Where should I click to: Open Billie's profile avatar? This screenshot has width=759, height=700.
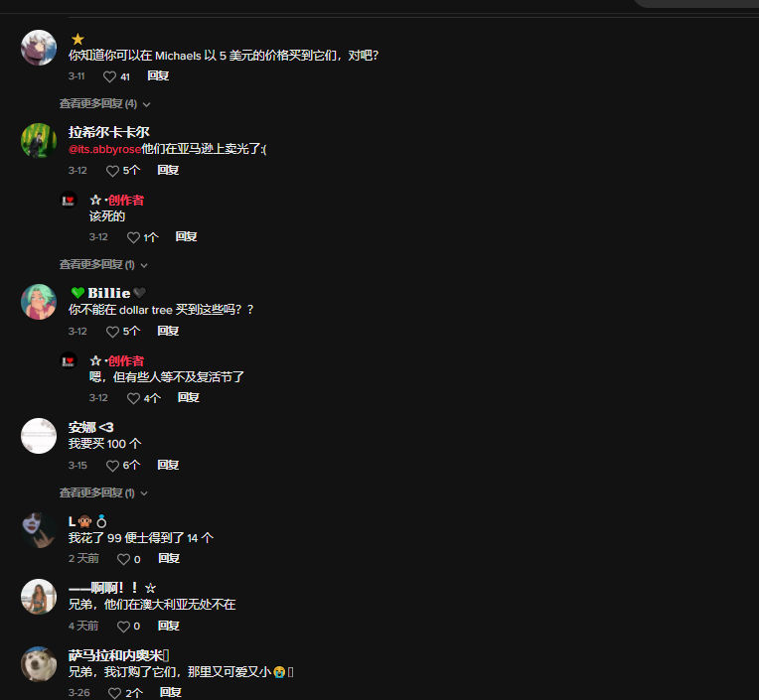39,302
